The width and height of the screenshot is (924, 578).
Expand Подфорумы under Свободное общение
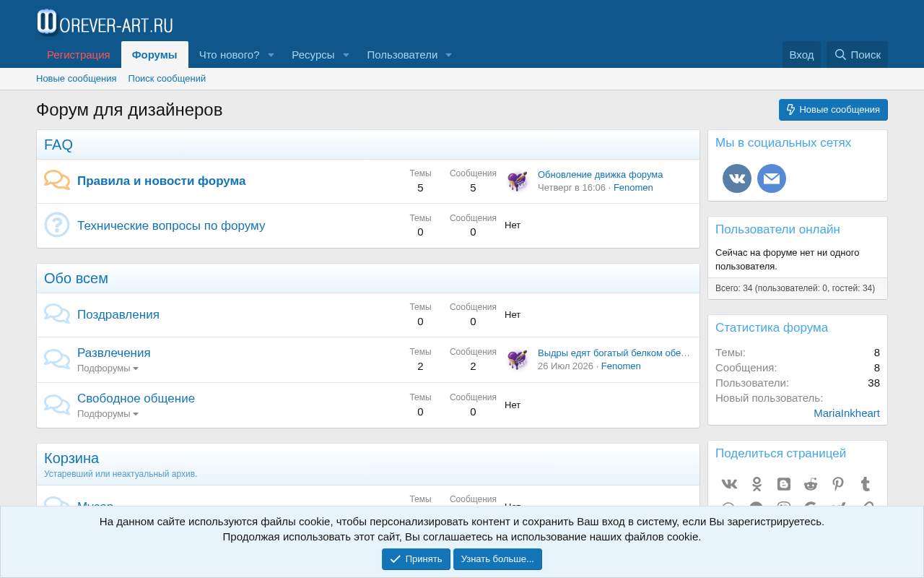[108, 414]
